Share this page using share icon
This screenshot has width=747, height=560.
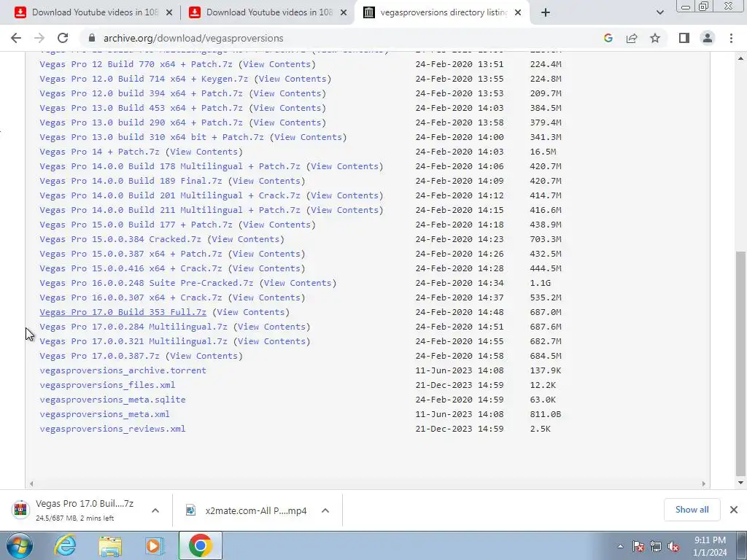[632, 38]
